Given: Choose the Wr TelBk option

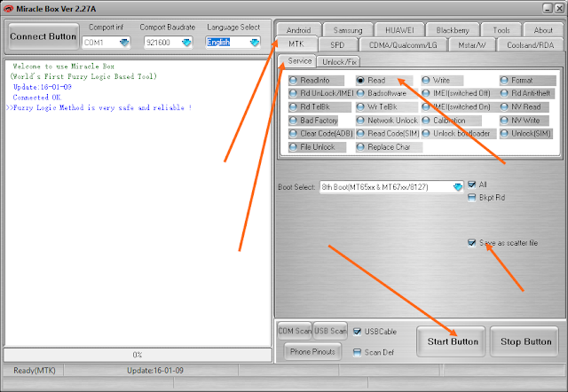Looking at the screenshot, I should pyautogui.click(x=387, y=106).
